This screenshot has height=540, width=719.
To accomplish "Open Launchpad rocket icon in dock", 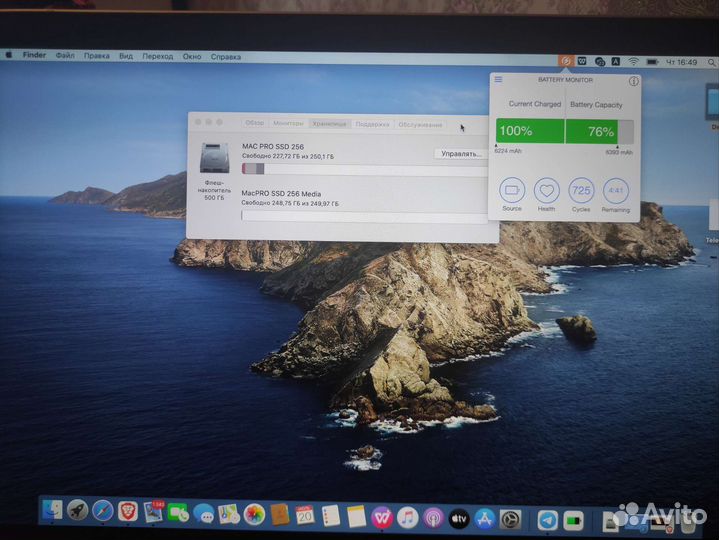I will click(x=77, y=510).
